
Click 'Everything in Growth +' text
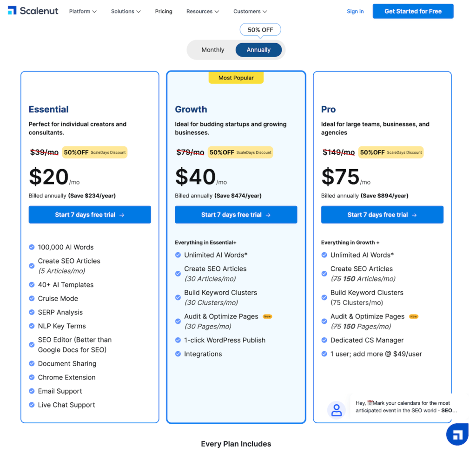pos(350,243)
